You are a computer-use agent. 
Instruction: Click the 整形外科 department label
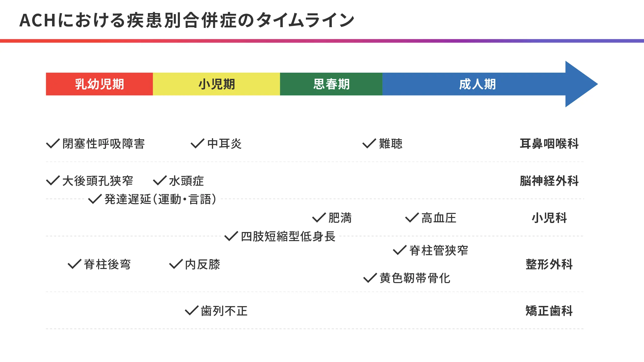549,264
